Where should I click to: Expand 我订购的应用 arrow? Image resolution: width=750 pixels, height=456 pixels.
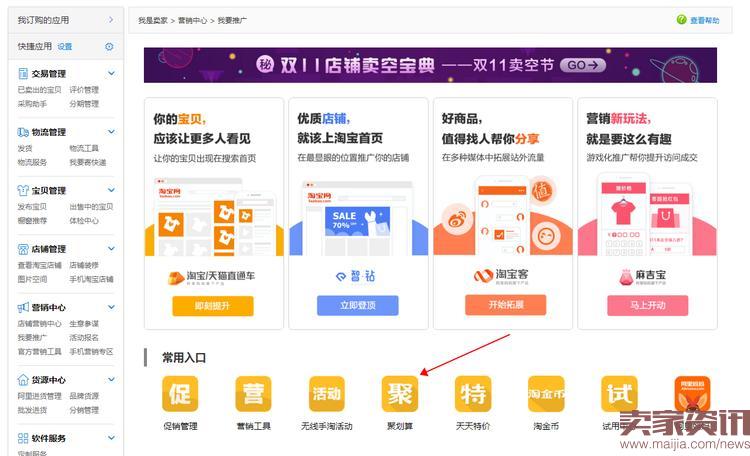pos(111,20)
